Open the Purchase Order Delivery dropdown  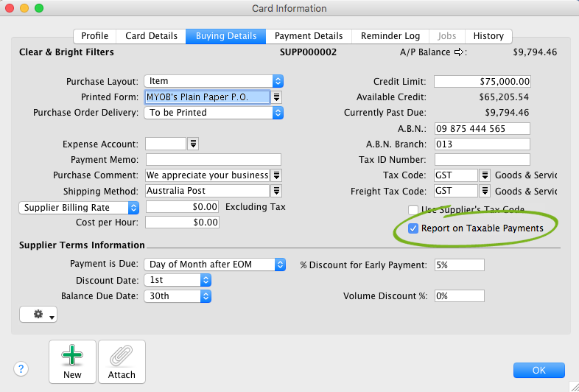pos(278,113)
